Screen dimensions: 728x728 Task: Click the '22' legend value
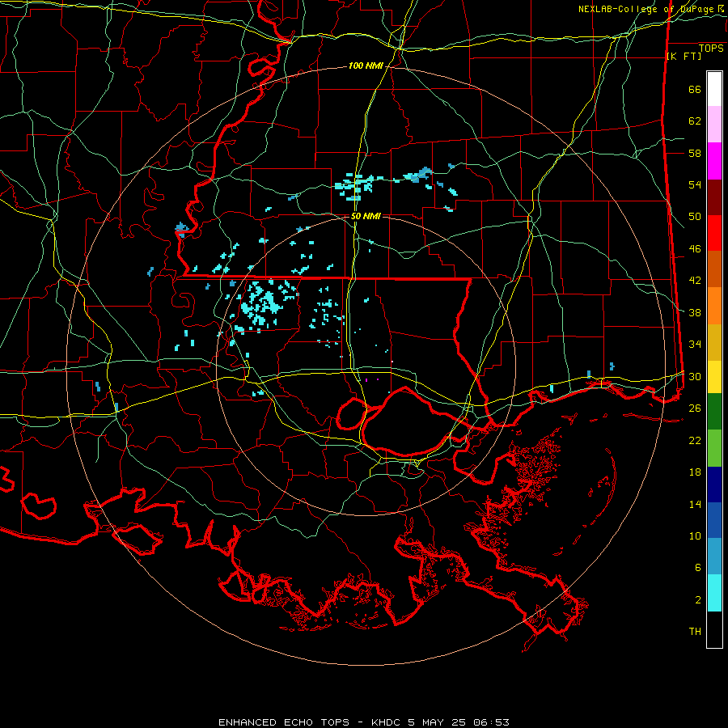(x=695, y=441)
